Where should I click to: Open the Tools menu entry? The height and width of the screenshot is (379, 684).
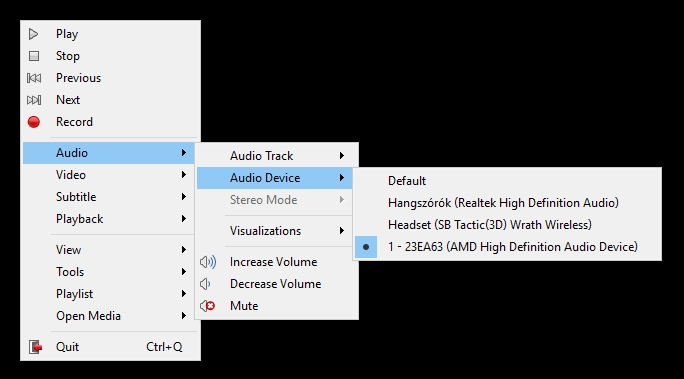109,272
